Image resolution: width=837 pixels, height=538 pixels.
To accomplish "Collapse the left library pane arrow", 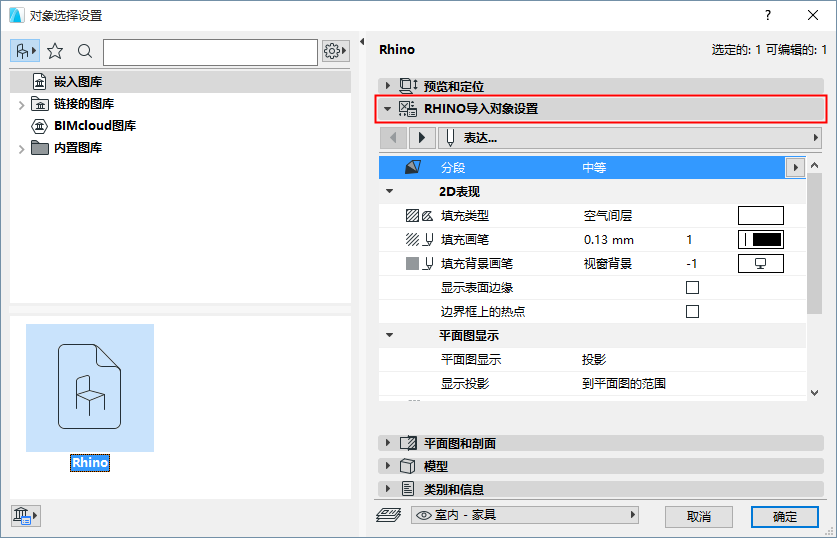I will (362, 41).
